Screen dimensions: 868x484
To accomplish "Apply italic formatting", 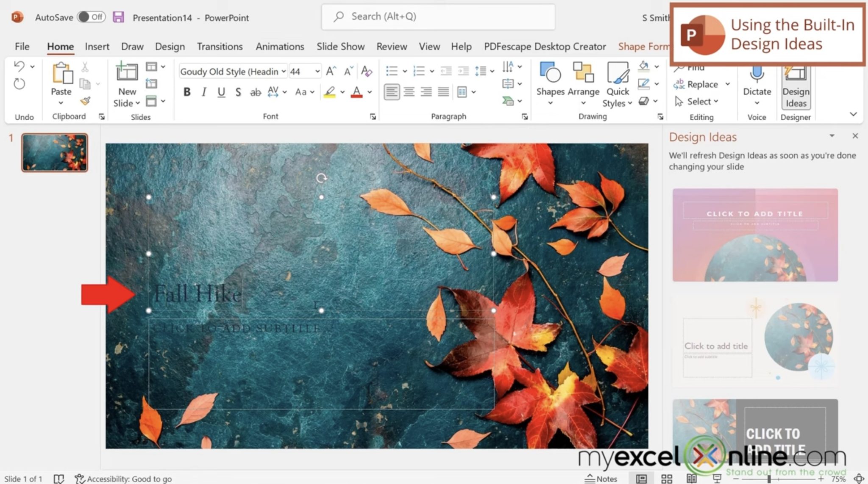I will 203,92.
